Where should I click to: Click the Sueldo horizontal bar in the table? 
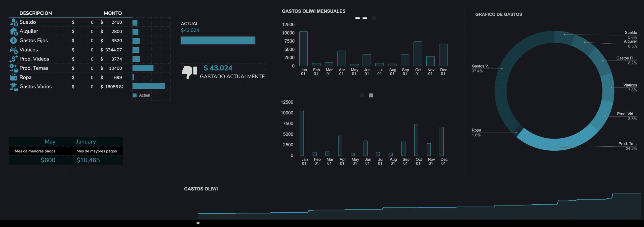(135, 23)
